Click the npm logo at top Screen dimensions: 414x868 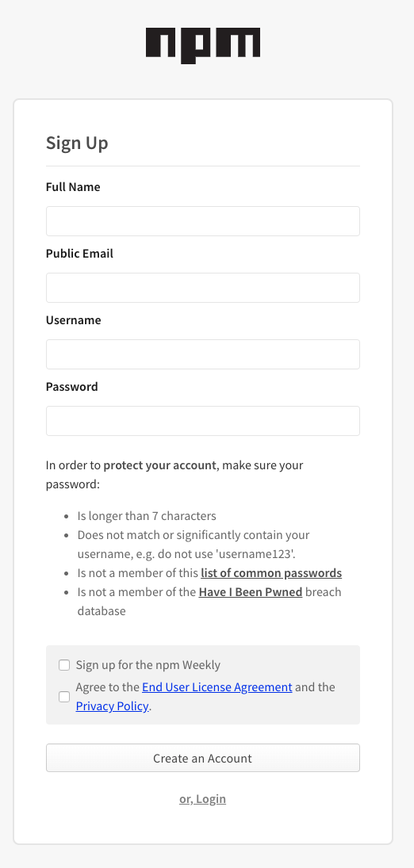click(x=203, y=46)
